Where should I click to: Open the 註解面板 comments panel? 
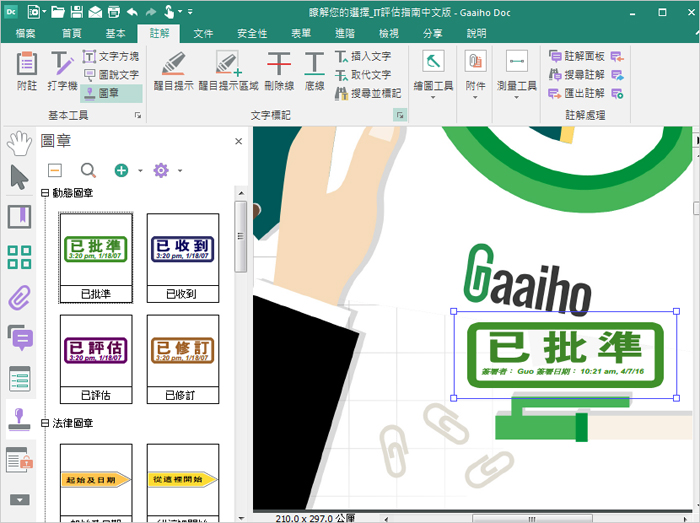pyautogui.click(x=576, y=56)
